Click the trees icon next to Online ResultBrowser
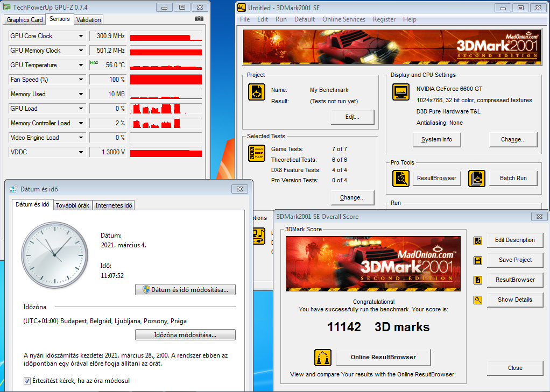 tap(323, 357)
